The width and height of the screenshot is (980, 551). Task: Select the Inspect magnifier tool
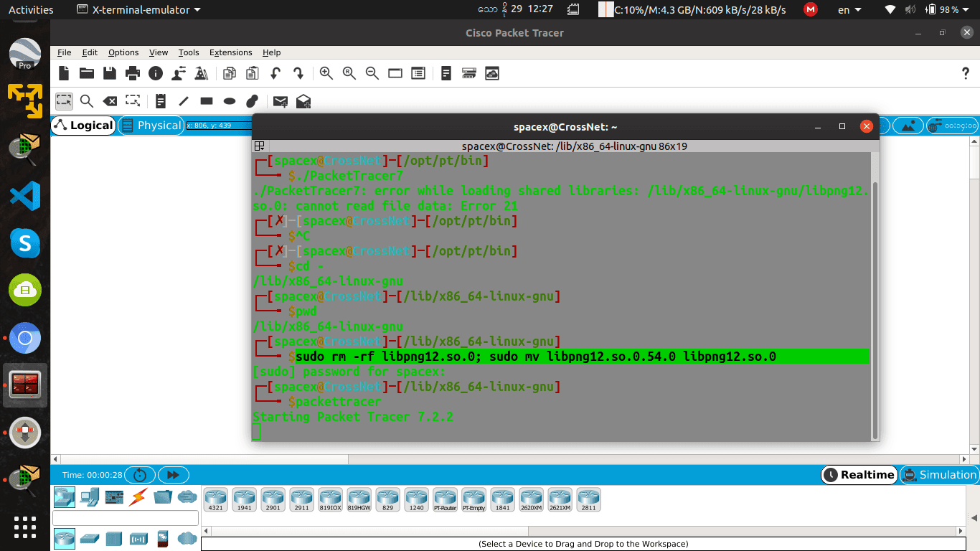[87, 101]
